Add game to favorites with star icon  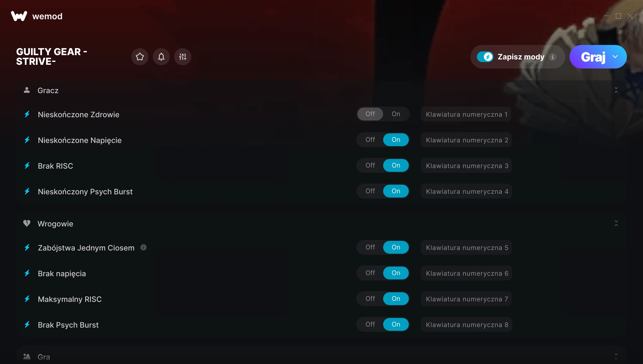tap(140, 57)
